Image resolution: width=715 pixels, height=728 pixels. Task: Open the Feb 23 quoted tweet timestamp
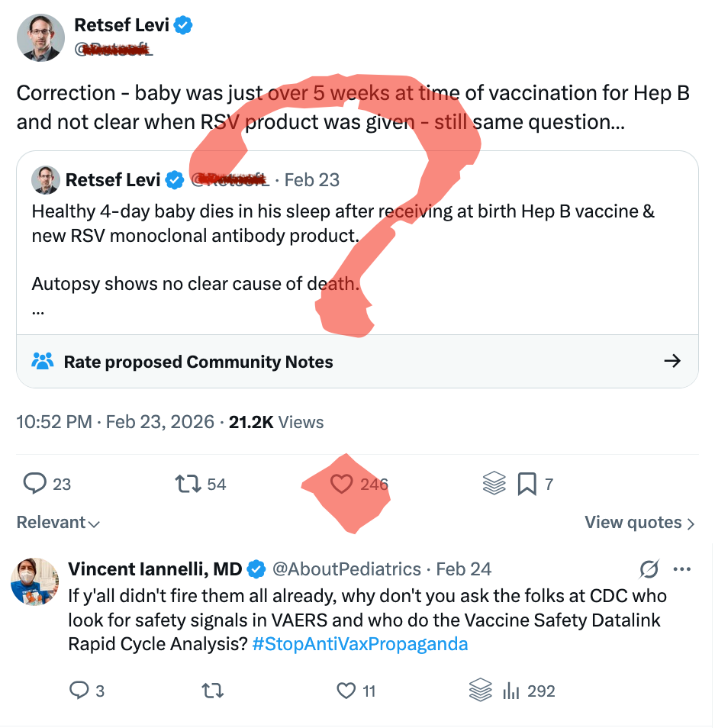pos(311,180)
